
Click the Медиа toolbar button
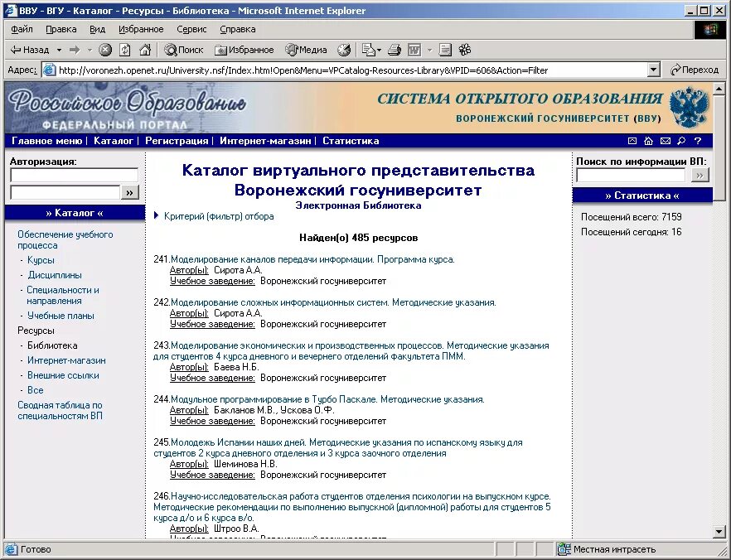307,50
